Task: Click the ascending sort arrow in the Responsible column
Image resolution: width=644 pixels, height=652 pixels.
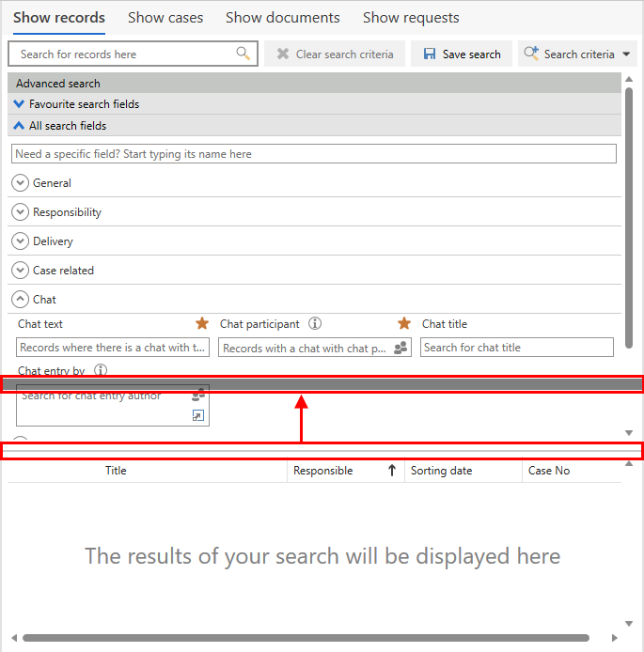Action: (391, 471)
